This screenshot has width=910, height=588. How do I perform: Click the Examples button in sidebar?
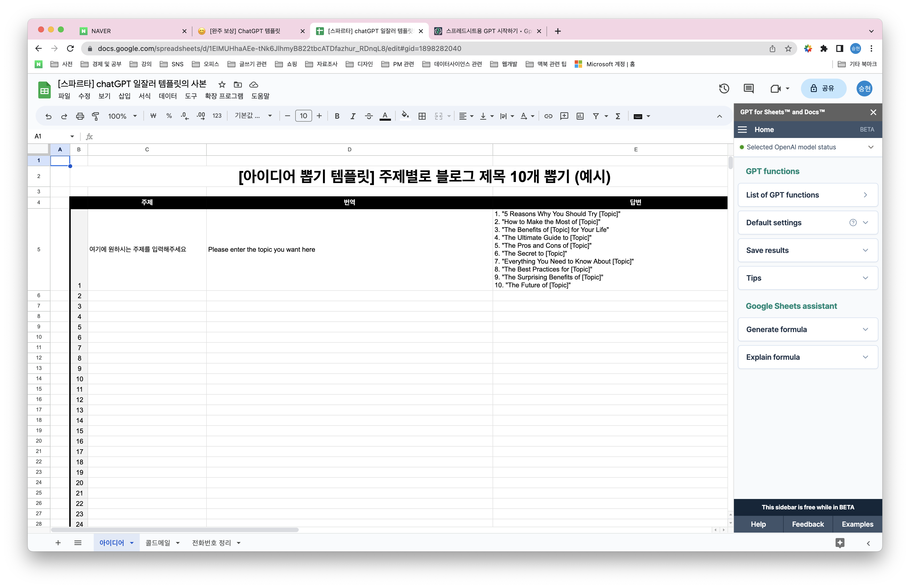pos(857,524)
